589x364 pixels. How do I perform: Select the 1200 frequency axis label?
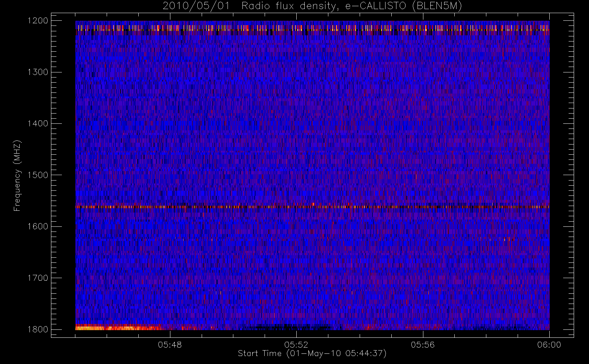coord(38,21)
